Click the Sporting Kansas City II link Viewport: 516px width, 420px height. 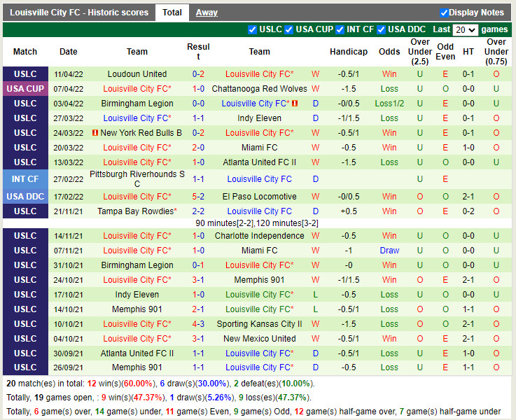pyautogui.click(x=259, y=324)
